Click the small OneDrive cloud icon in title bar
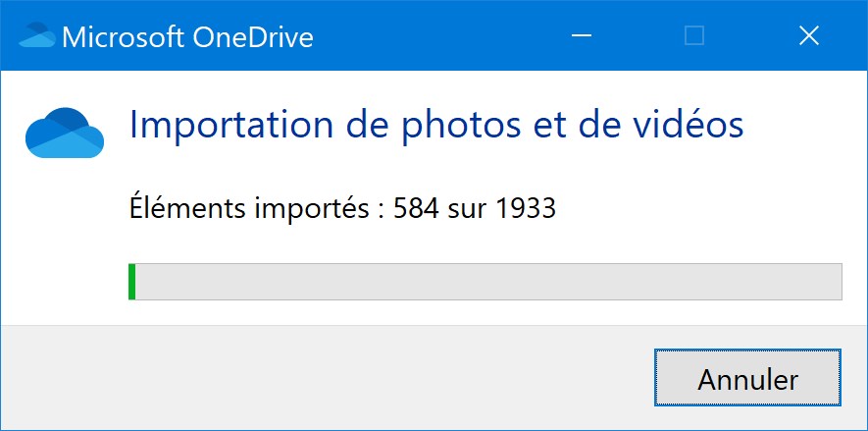Image resolution: width=868 pixels, height=431 pixels. click(37, 35)
